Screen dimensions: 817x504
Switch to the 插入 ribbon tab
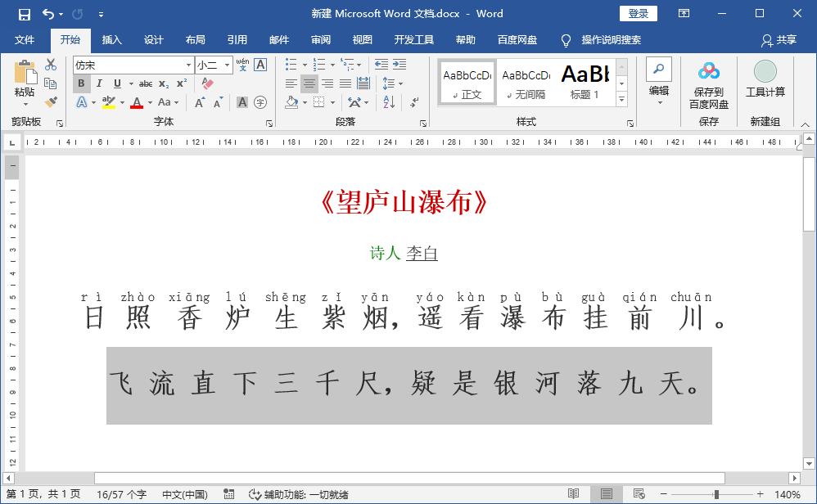click(x=111, y=39)
